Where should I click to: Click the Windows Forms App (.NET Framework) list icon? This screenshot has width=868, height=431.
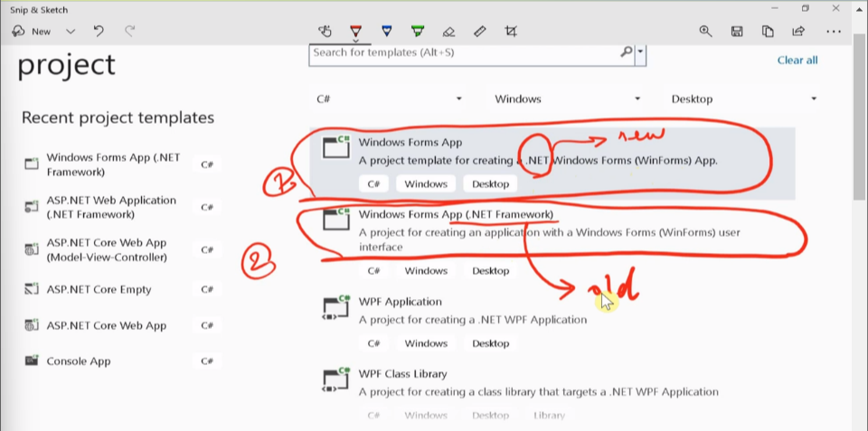tap(336, 219)
